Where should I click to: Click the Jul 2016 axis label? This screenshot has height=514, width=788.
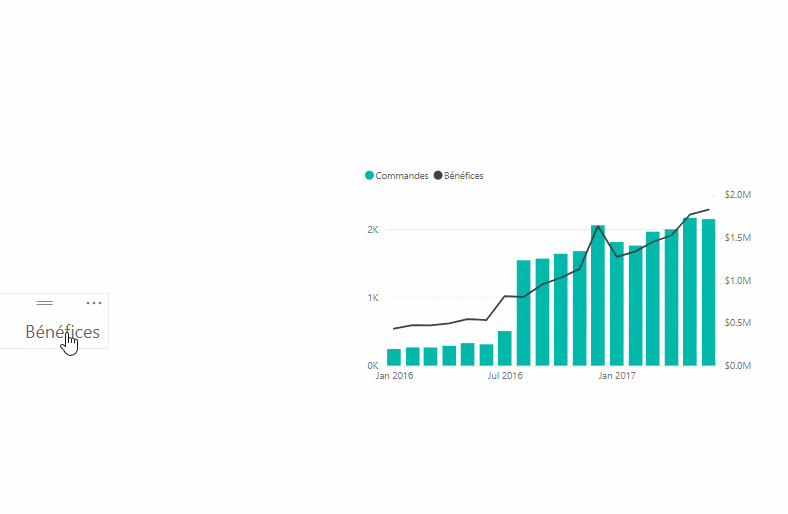coord(505,375)
